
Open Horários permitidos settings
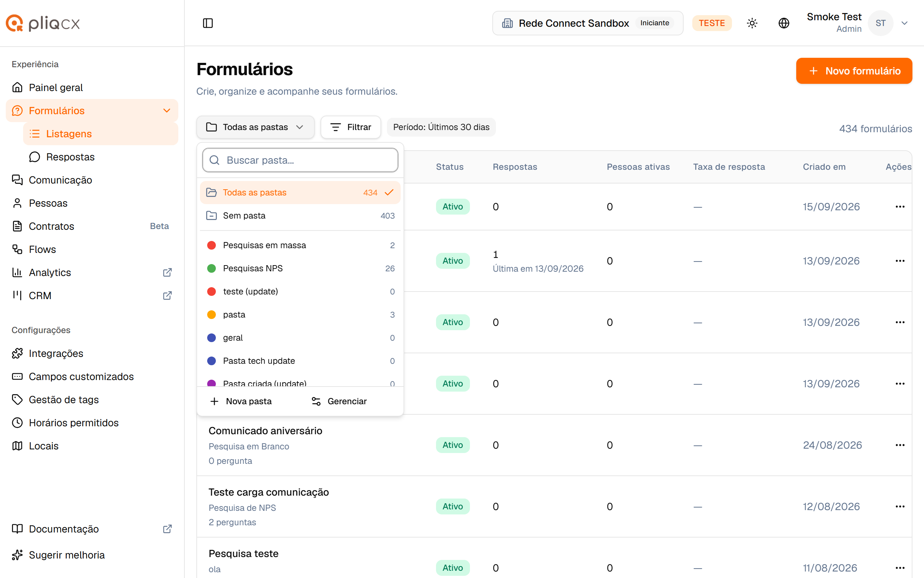(x=92, y=423)
